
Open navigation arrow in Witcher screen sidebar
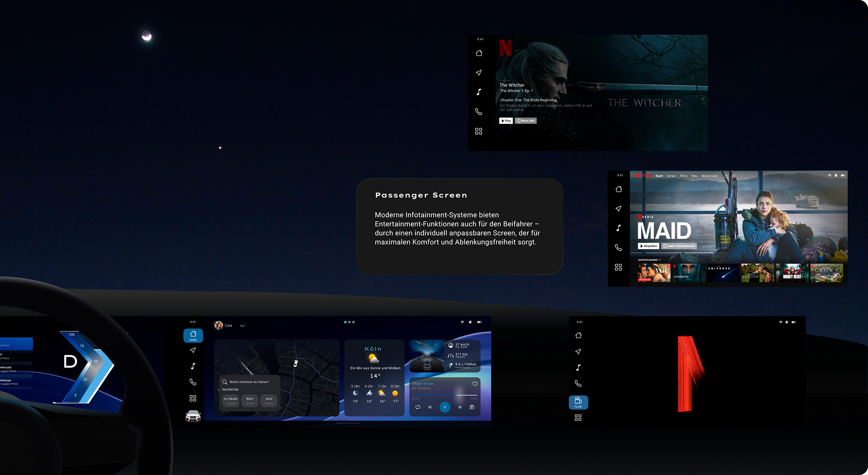479,72
